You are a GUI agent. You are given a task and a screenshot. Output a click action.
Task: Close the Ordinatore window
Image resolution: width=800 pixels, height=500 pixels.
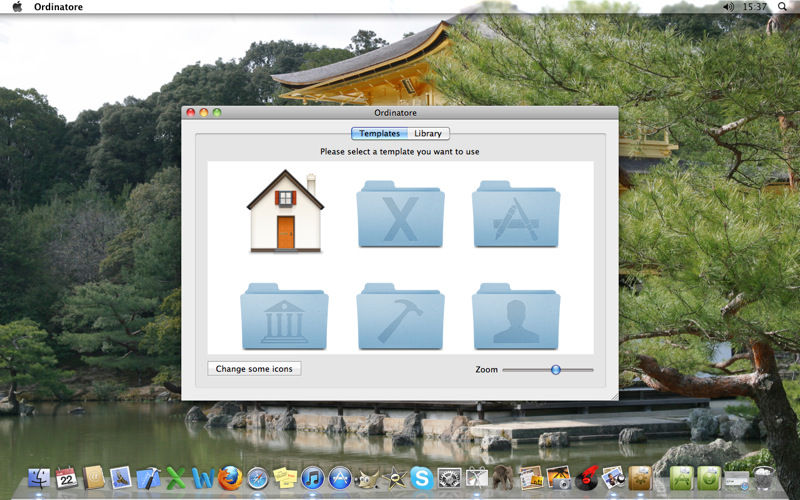tap(190, 112)
